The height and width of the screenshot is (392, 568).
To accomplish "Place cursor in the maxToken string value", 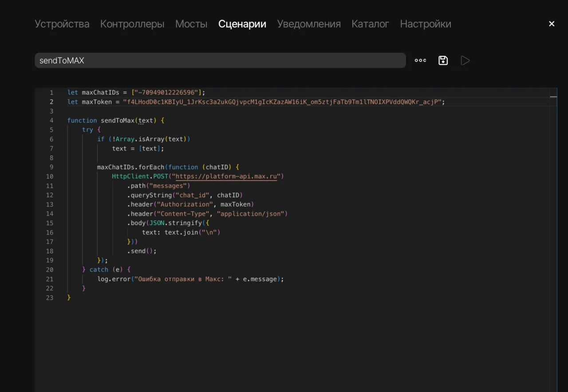I will (x=282, y=102).
